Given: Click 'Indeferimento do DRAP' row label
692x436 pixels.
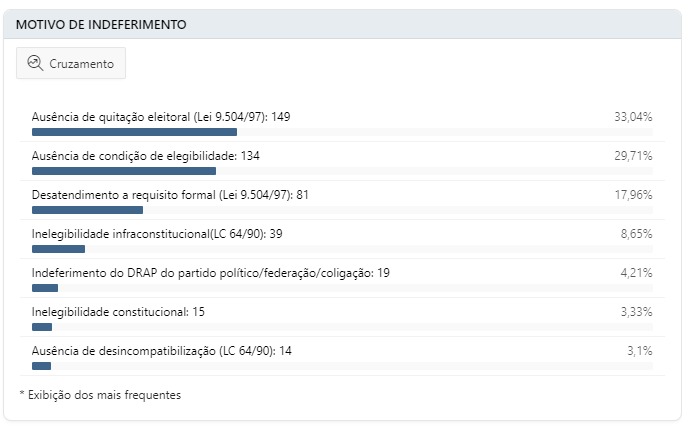Looking at the screenshot, I should tap(211, 272).
